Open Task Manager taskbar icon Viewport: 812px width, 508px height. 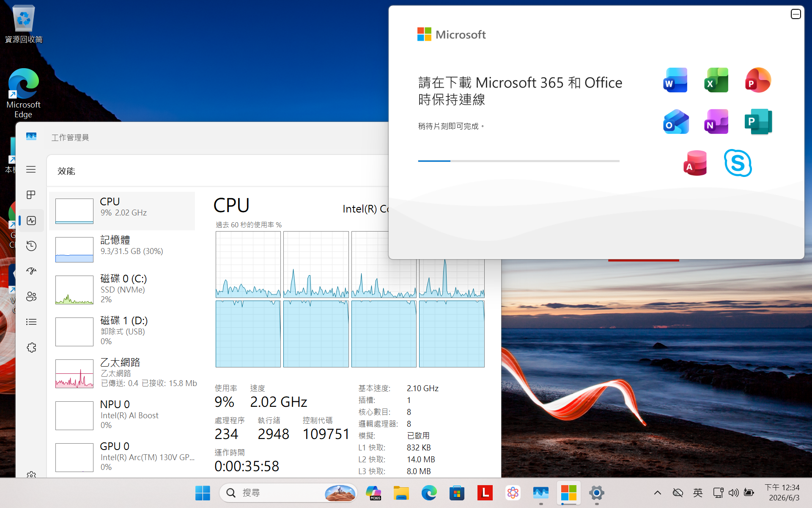(540, 493)
